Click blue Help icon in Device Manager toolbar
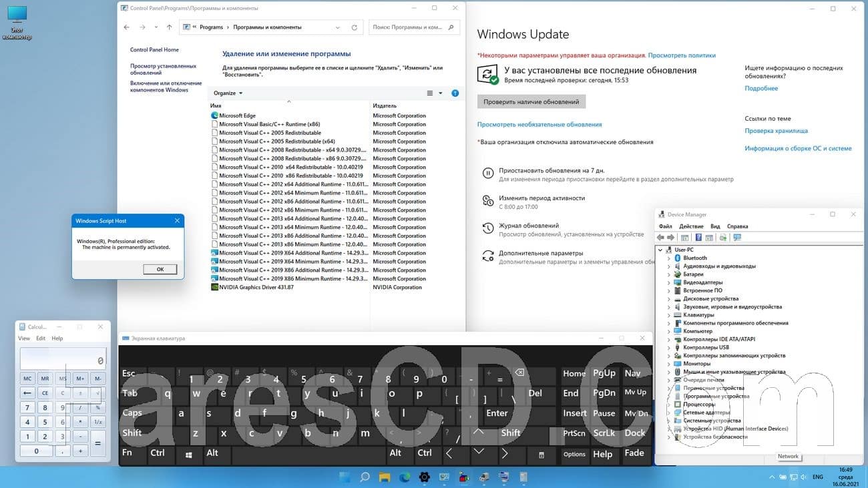This screenshot has width=868, height=488. tap(698, 238)
